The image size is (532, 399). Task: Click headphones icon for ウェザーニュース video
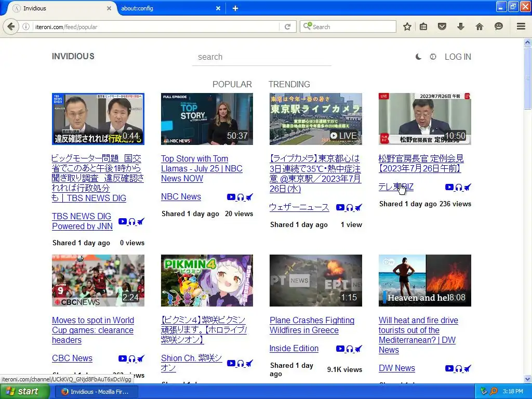(x=350, y=208)
